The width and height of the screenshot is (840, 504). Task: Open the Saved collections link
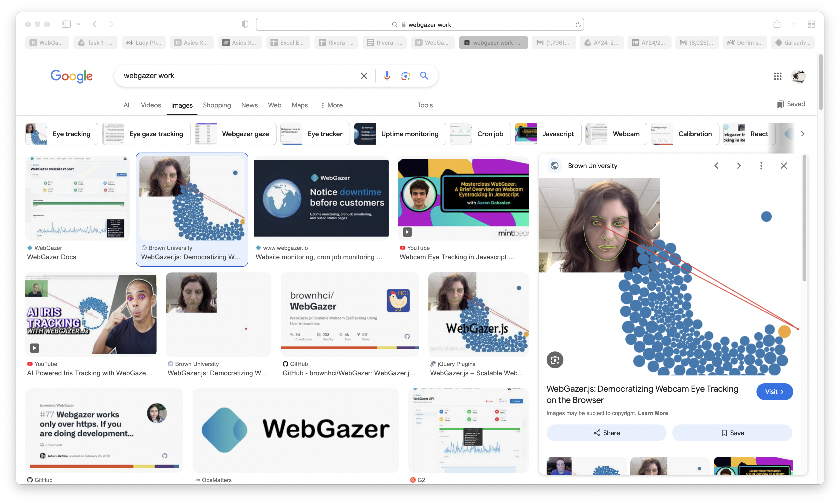pos(791,104)
